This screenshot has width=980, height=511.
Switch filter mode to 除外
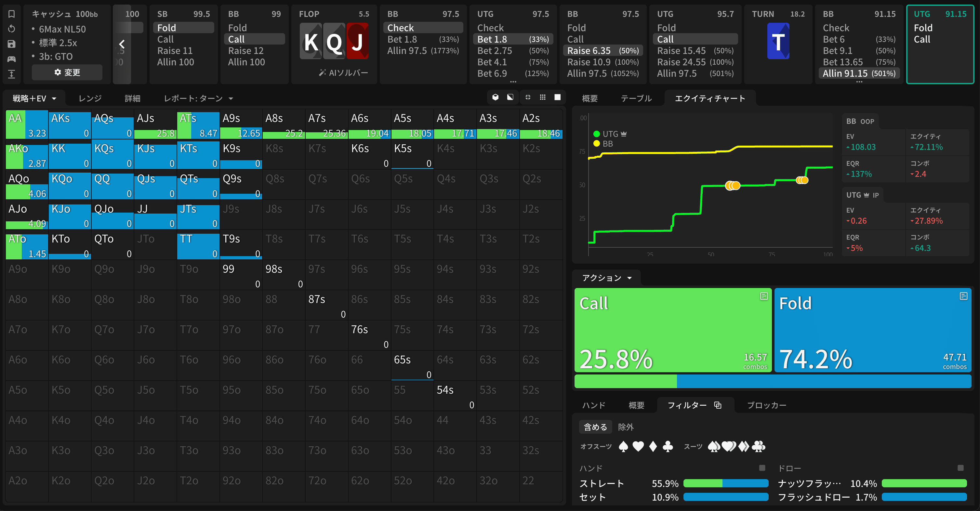[x=626, y=427]
